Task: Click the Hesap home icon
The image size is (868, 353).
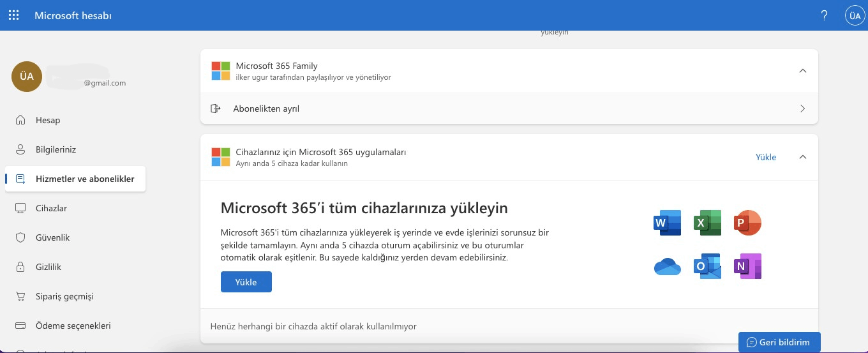Action: point(20,120)
